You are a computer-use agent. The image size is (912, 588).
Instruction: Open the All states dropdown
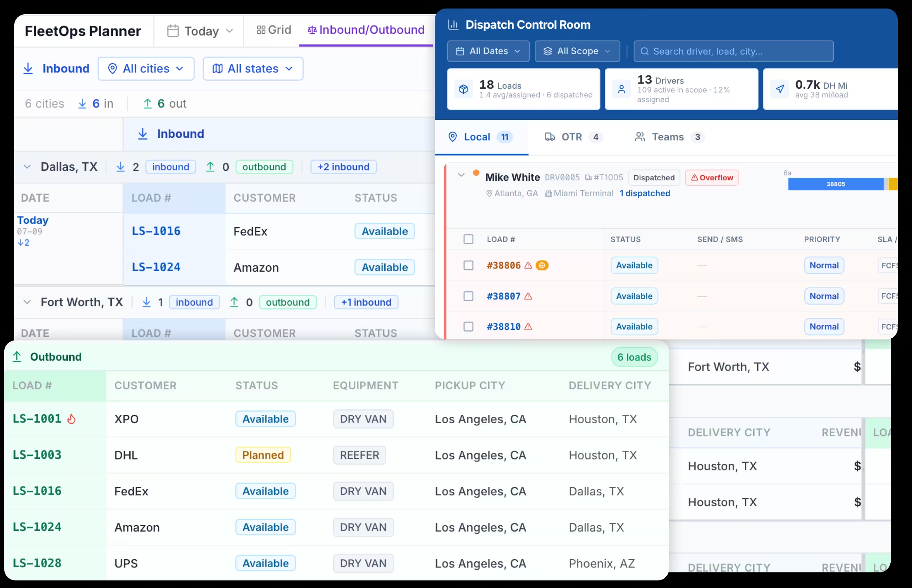[x=253, y=69]
